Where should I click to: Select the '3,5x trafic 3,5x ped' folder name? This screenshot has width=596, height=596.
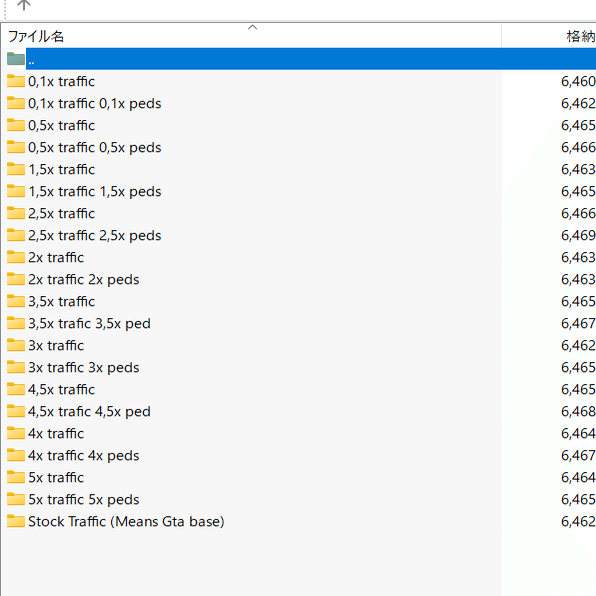pyautogui.click(x=89, y=323)
